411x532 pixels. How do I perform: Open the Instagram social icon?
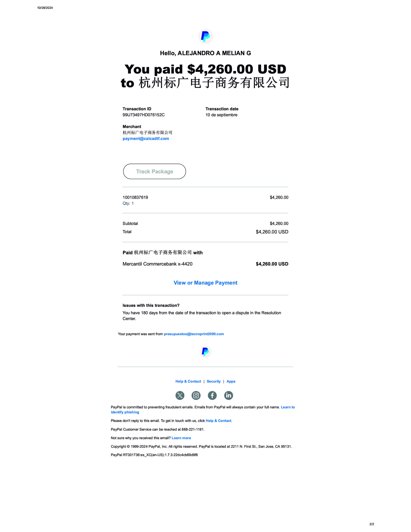point(196,395)
